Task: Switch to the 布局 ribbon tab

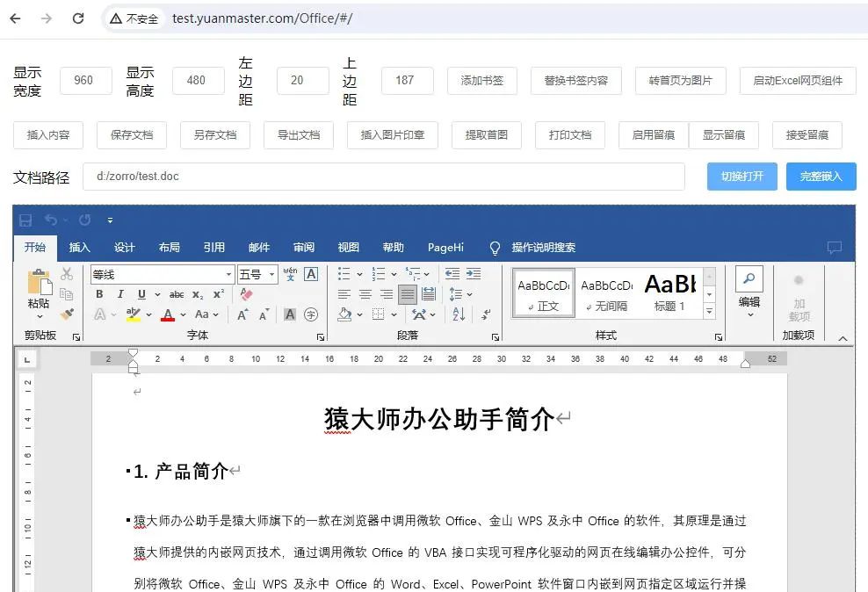Action: click(170, 248)
